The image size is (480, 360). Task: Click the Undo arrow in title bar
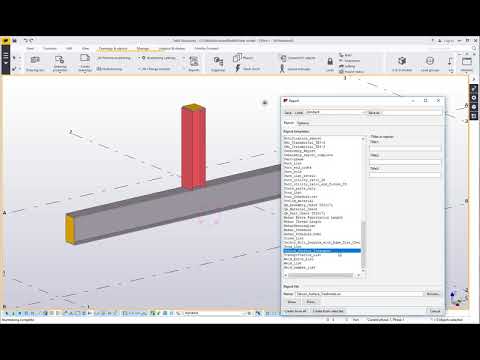click(26, 41)
